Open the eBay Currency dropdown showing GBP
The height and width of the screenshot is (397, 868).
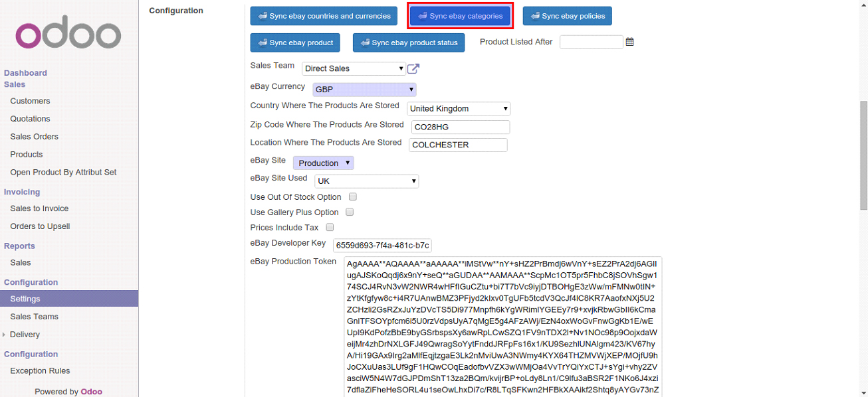(364, 89)
